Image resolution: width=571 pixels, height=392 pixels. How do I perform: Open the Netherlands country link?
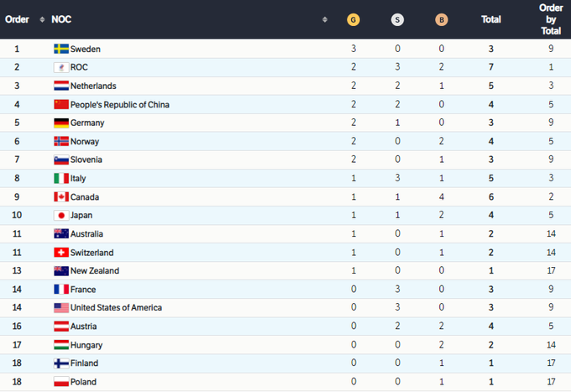tap(93, 86)
